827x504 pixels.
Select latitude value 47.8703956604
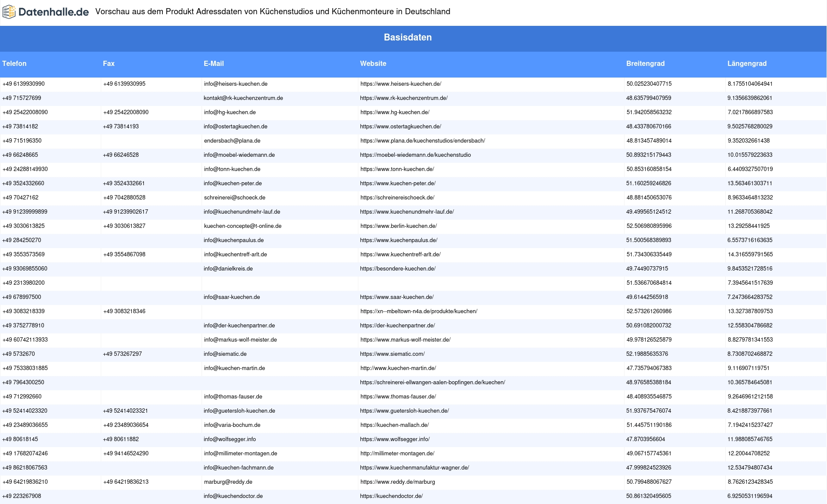(x=646, y=439)
